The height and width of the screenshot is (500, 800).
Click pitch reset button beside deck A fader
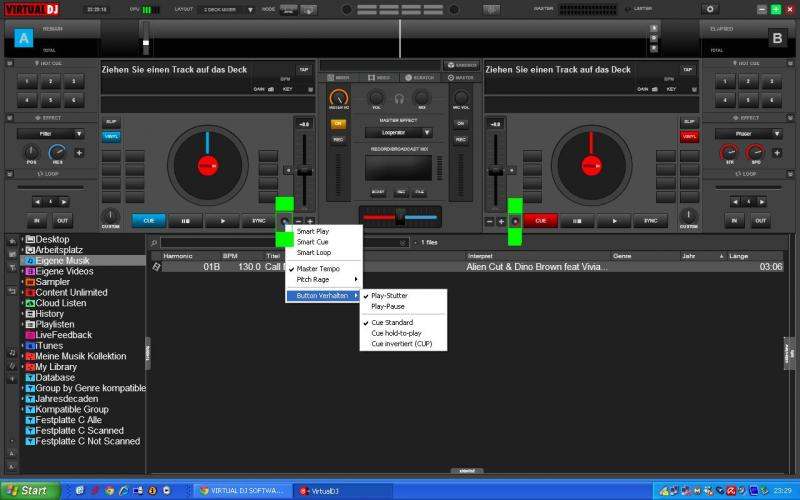tap(288, 170)
